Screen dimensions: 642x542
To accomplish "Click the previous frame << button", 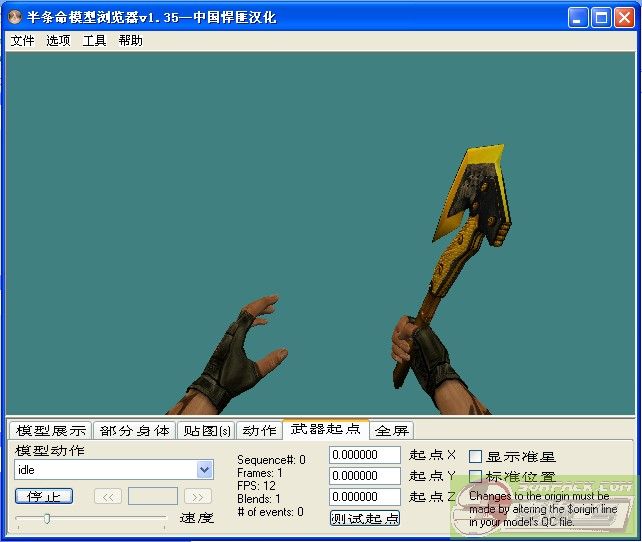I will [108, 496].
